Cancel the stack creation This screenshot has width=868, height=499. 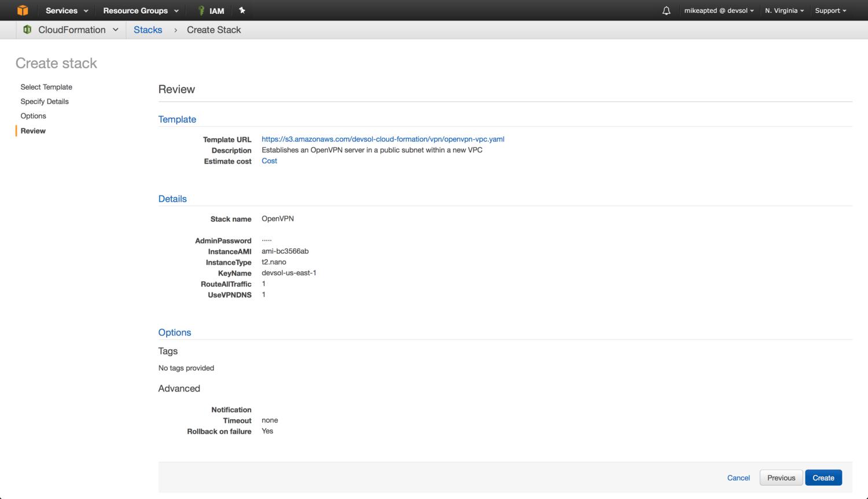[x=738, y=478]
